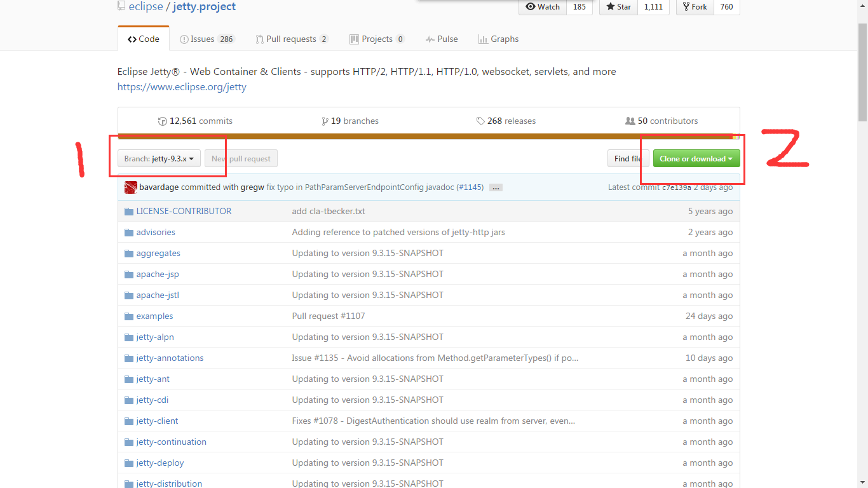868x488 pixels.
Task: Click the folder icon next to jetty-cdi
Action: [x=129, y=400]
